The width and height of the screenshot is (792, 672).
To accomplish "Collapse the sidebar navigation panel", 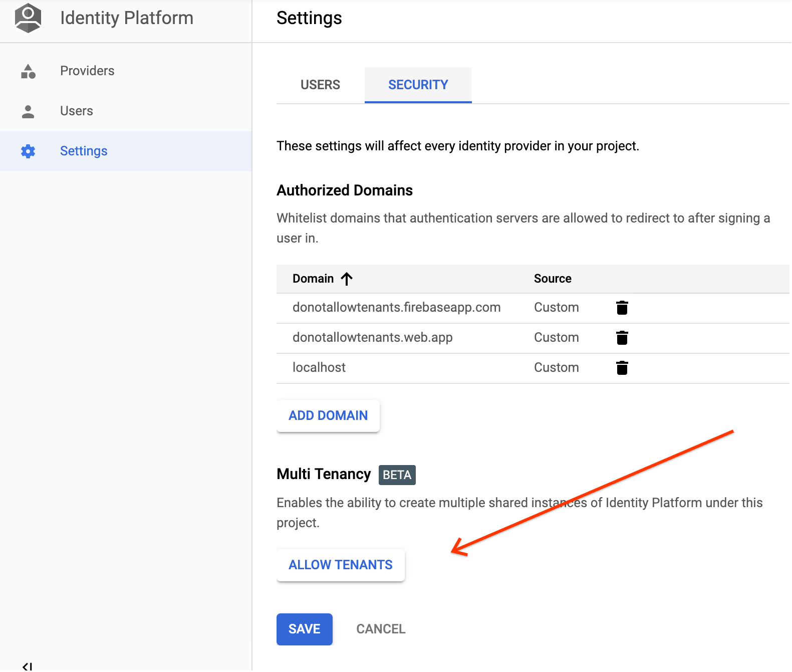I will tap(28, 666).
